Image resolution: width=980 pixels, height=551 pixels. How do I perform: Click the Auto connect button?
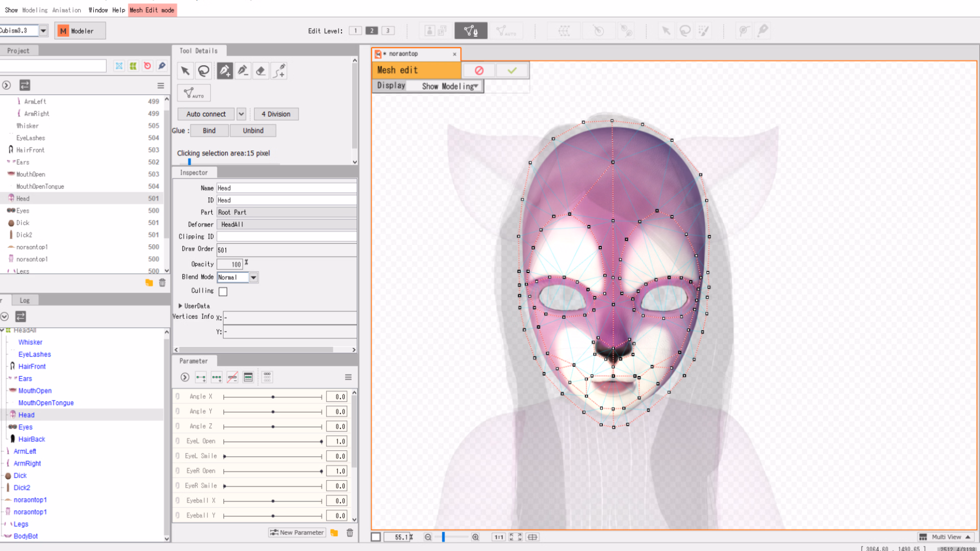(x=206, y=114)
